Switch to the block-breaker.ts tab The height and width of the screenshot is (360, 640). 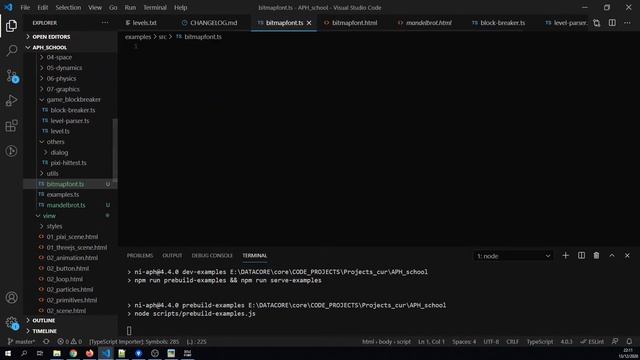point(499,23)
